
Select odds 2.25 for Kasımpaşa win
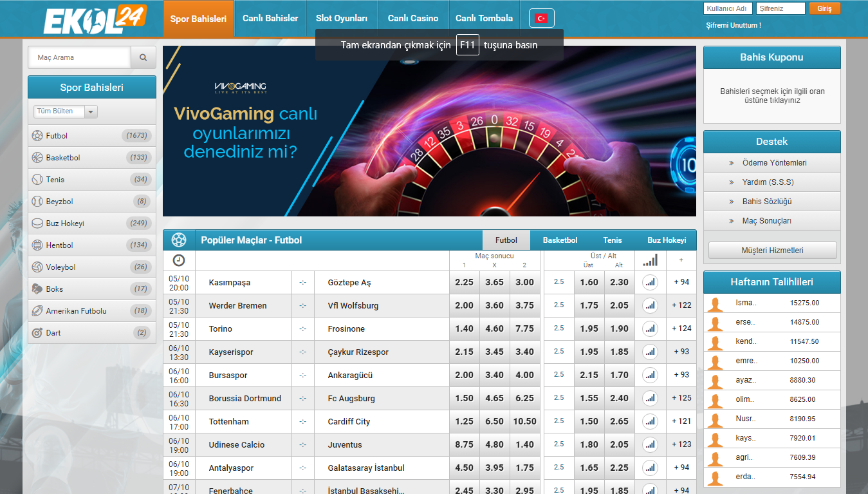[464, 282]
